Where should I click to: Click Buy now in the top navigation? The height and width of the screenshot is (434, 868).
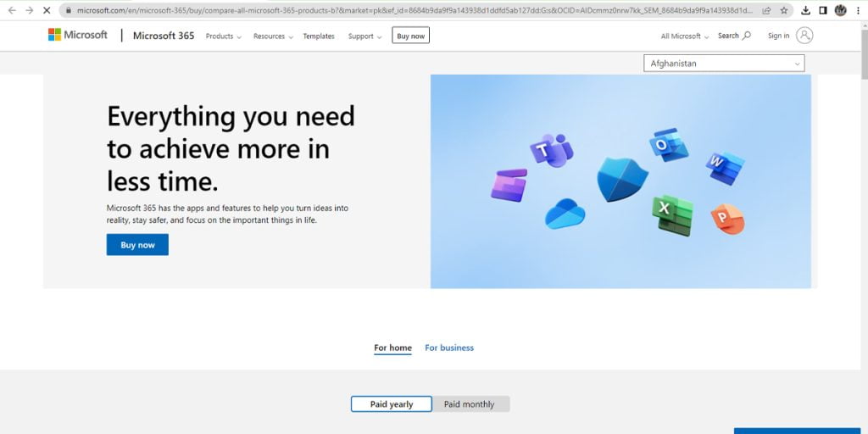pyautogui.click(x=411, y=36)
